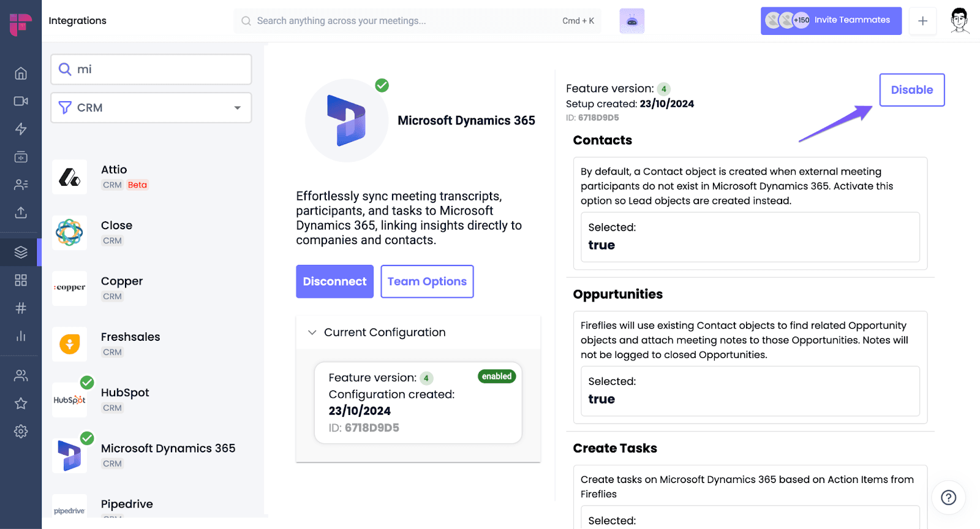Click the Close CRM integration logo

click(x=69, y=232)
